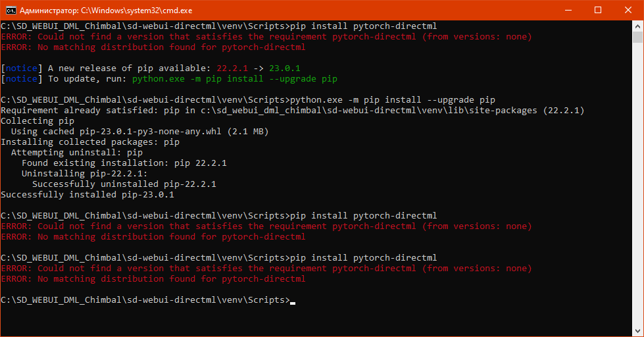Minimize the command prompt window
The image size is (644, 337).
(567, 10)
